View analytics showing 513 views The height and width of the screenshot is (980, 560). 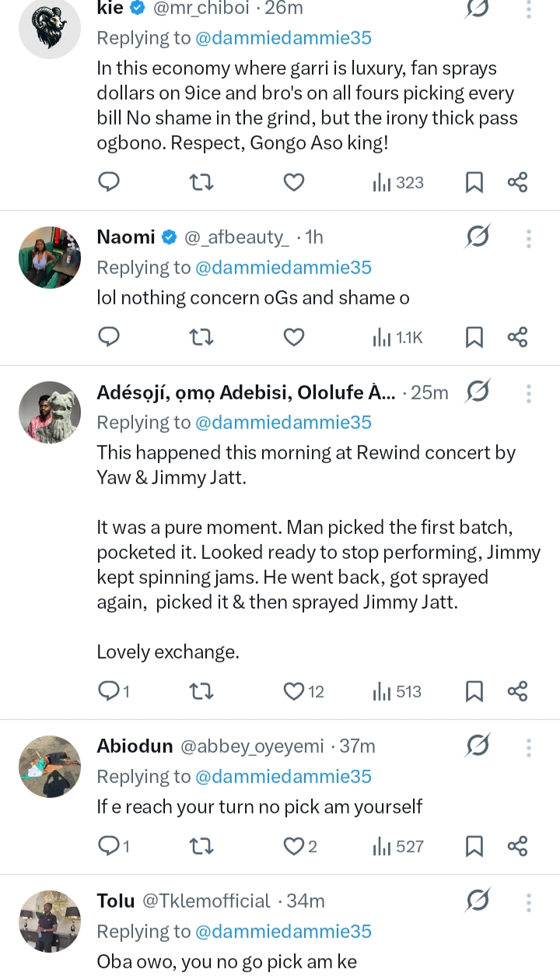[x=397, y=691]
